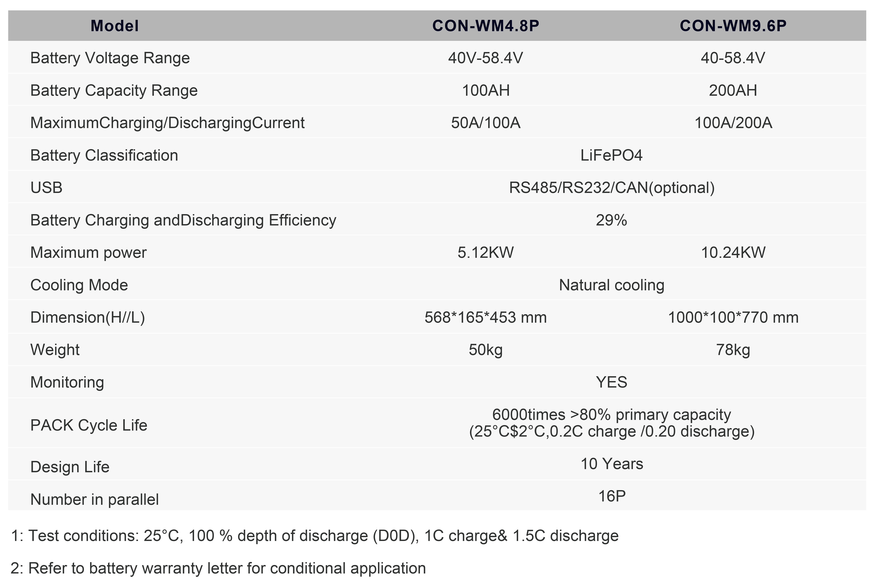
Task: Click the 10 Years design life value
Action: pos(612,464)
